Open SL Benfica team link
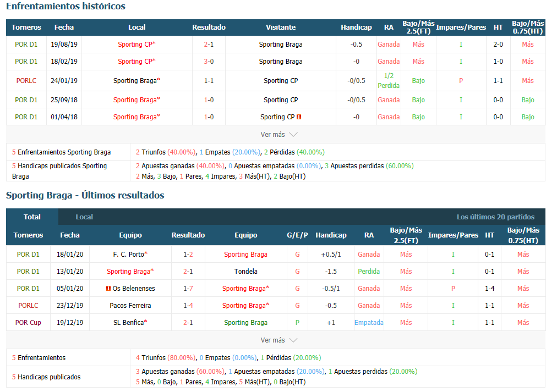The image size is (557, 392). tap(130, 323)
